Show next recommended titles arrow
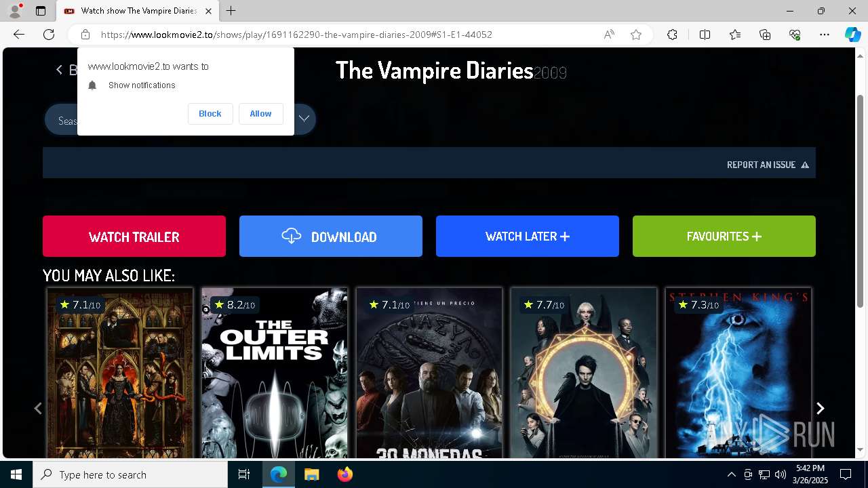The image size is (868, 488). coord(820,408)
